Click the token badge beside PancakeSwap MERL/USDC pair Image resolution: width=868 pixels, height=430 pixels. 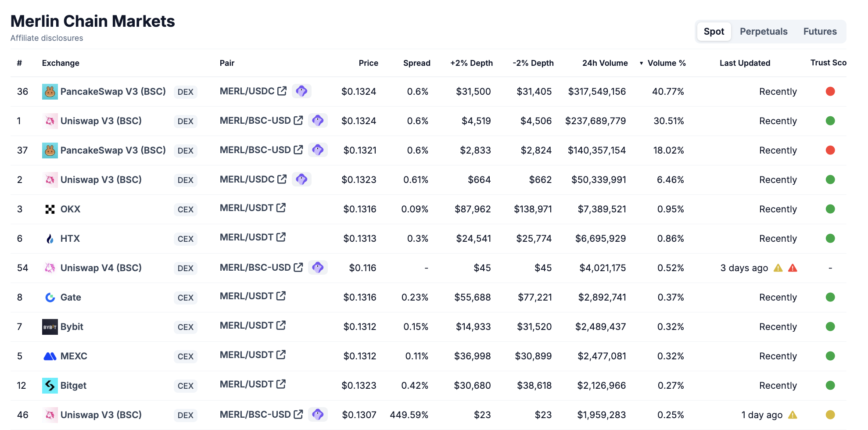pos(301,91)
